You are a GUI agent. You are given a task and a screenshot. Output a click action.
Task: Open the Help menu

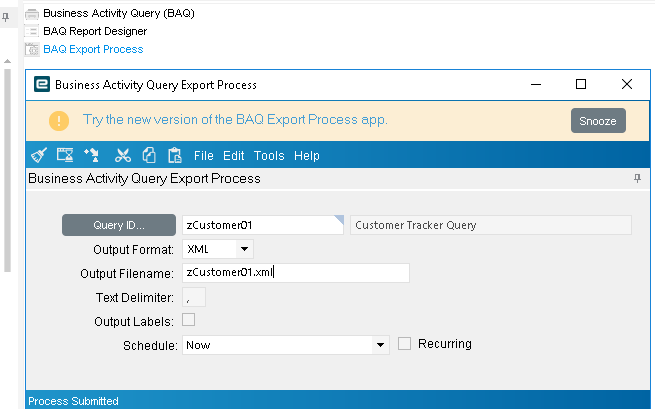click(307, 156)
